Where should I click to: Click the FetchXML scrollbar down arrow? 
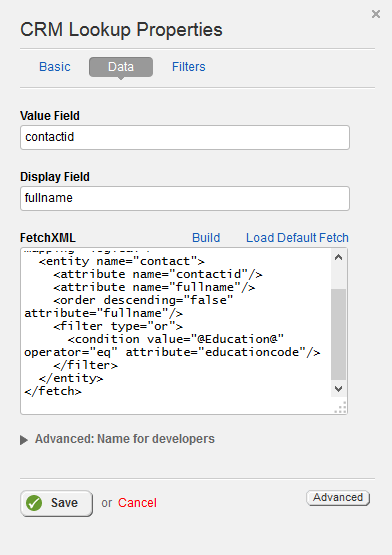(x=339, y=389)
